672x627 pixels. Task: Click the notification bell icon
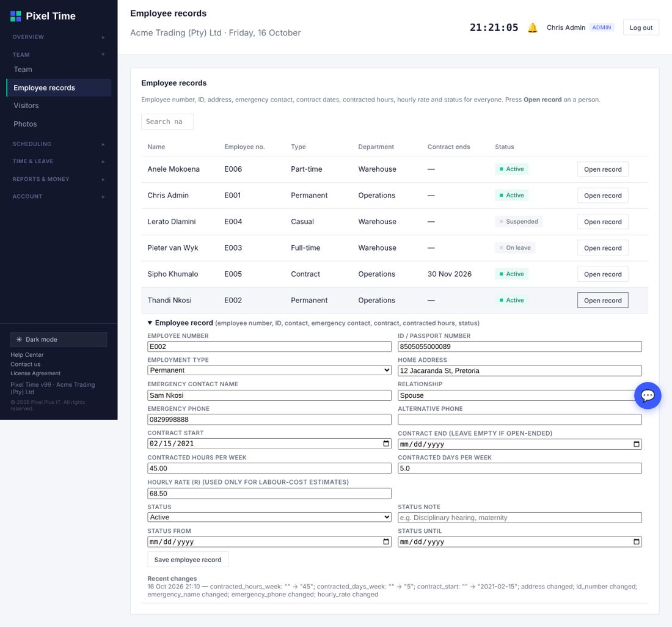pos(532,28)
